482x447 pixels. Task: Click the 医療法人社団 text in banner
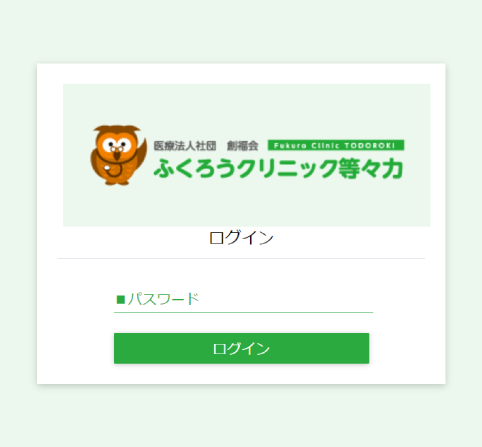point(185,146)
